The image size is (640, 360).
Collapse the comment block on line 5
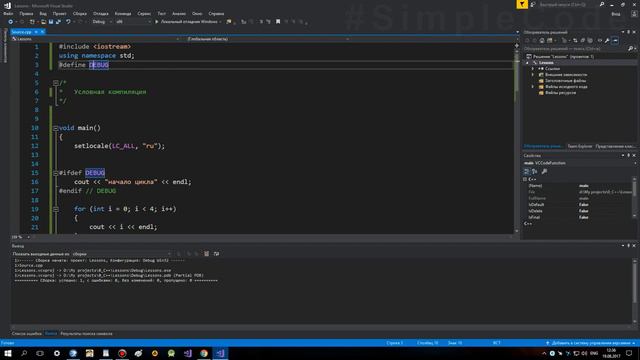click(x=56, y=83)
